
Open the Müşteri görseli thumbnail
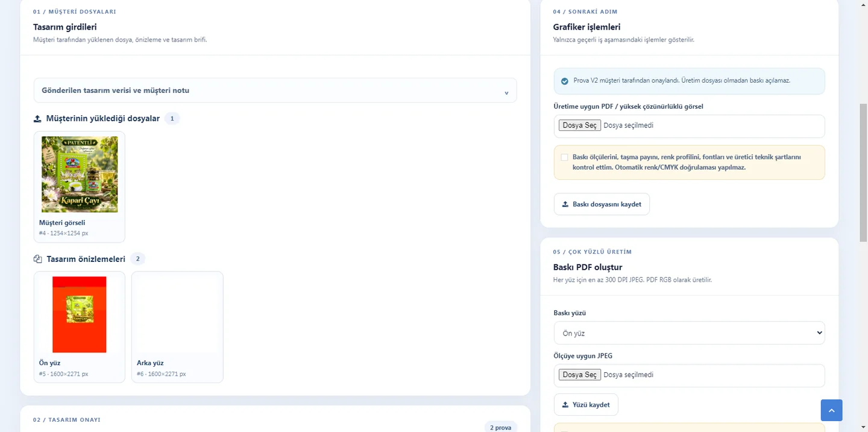(x=80, y=174)
